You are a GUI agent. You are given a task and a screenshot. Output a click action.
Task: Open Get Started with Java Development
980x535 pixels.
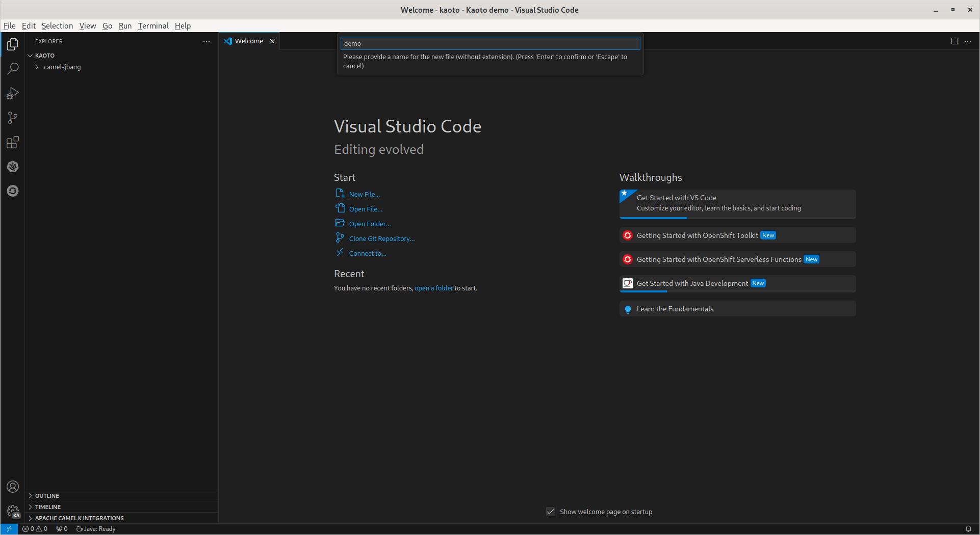(x=737, y=284)
